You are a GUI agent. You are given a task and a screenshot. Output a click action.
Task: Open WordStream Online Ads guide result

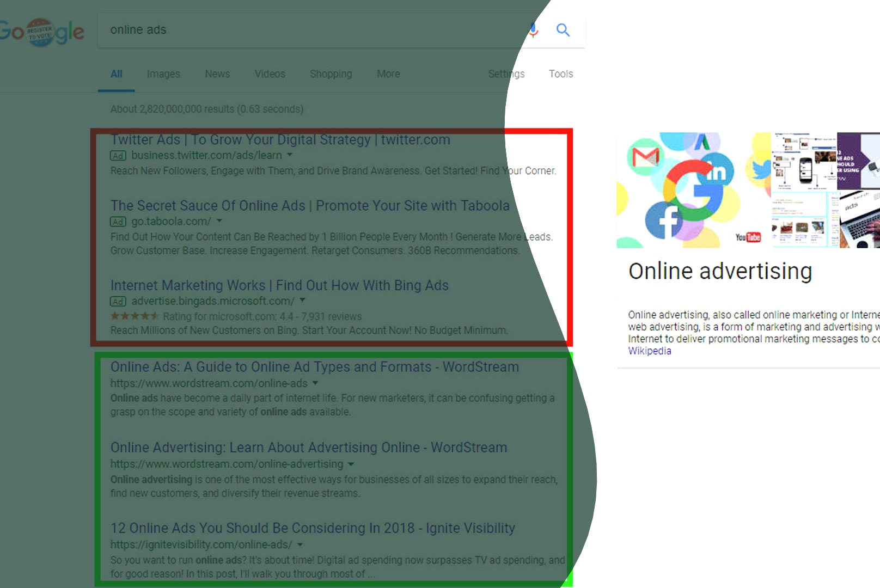tap(315, 367)
